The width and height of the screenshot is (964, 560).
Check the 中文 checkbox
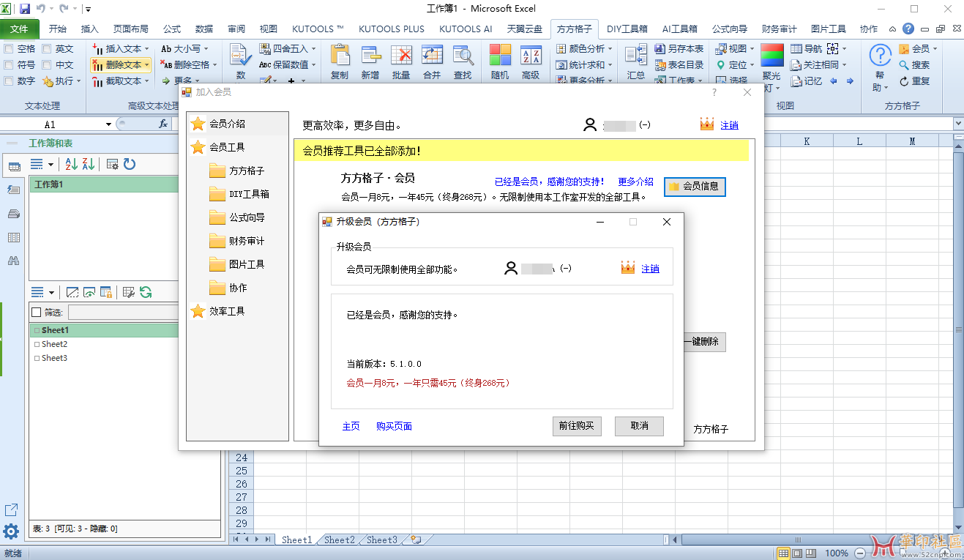point(47,64)
